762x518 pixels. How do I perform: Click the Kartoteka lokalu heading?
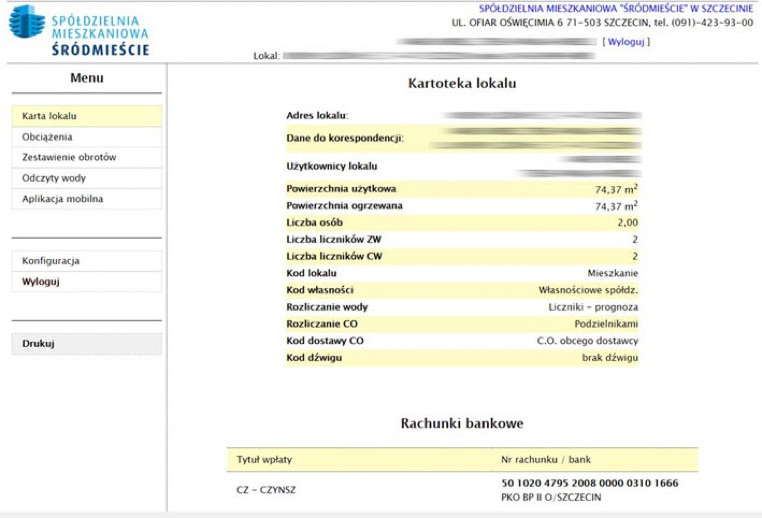point(462,83)
